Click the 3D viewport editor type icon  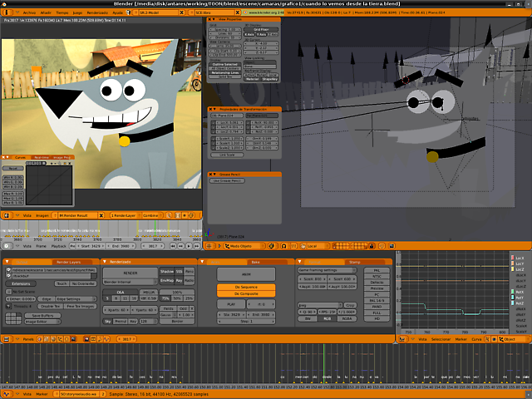point(209,246)
